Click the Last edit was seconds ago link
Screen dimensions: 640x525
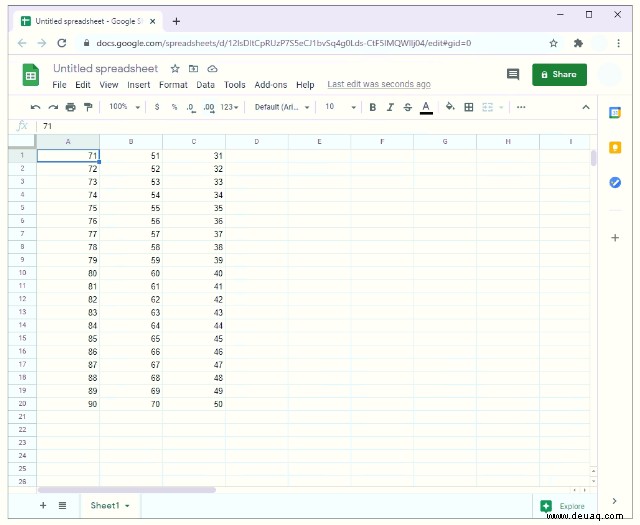(379, 84)
